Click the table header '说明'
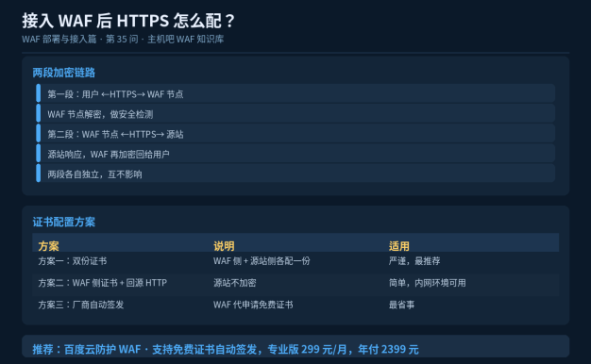591x364 pixels. coord(224,246)
